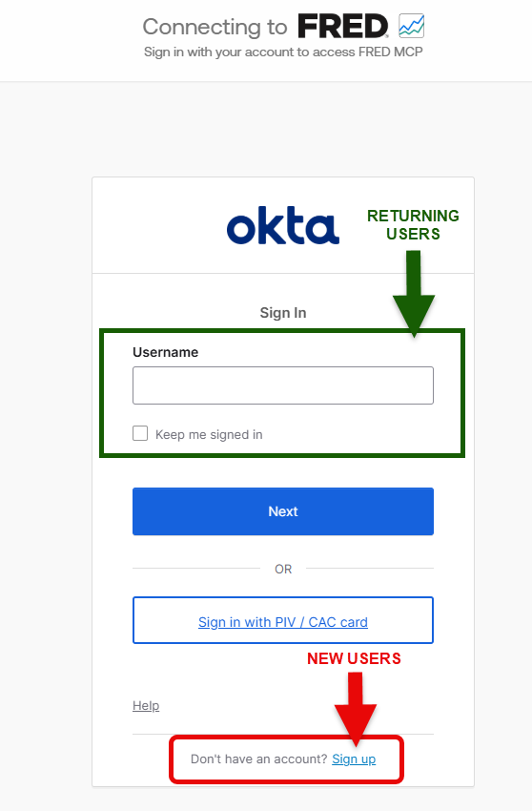
Task: Click the OR divider text
Action: [x=283, y=569]
